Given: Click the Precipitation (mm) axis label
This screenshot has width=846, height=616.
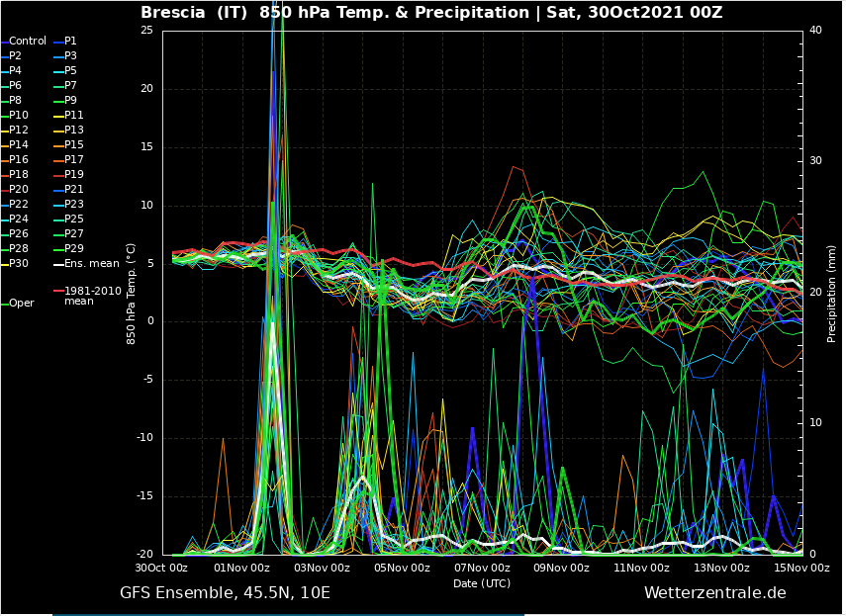Looking at the screenshot, I should click(x=831, y=295).
